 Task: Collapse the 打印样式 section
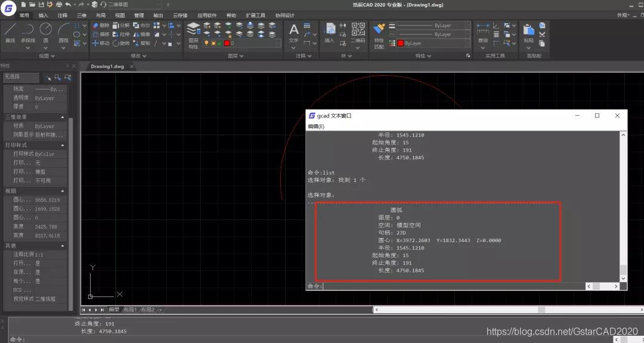pos(63,145)
